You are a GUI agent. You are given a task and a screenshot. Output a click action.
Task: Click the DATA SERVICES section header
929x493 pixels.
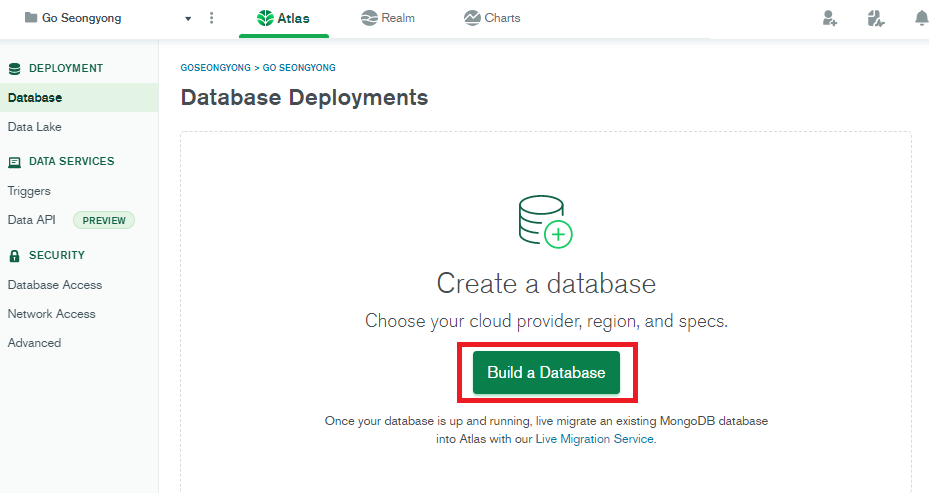[72, 161]
